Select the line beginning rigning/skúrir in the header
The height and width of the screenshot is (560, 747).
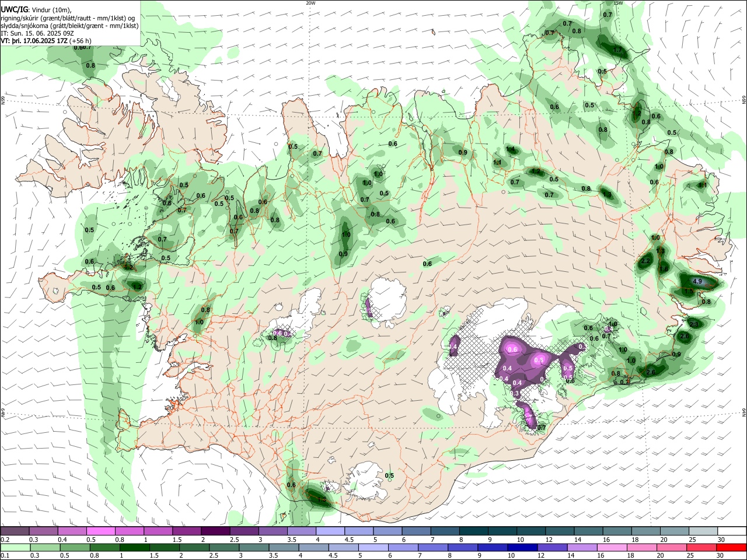[x=68, y=18]
